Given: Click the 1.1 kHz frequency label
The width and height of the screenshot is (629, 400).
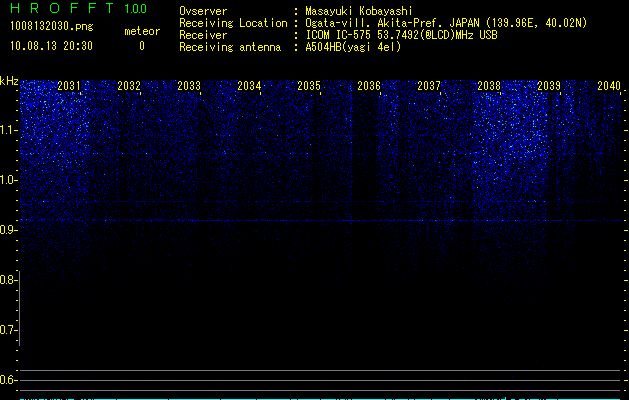Looking at the screenshot, I should pos(9,130).
